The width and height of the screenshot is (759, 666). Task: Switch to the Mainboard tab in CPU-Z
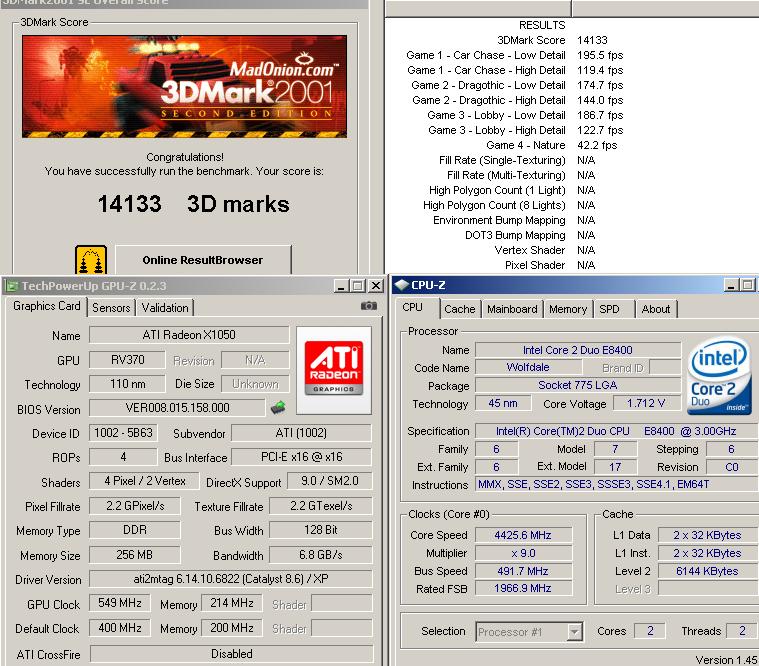[512, 309]
